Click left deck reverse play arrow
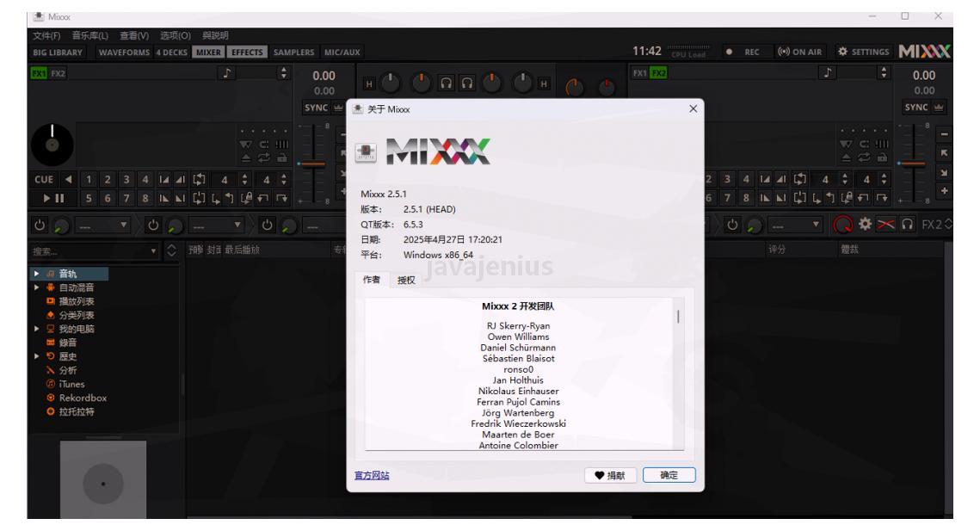 coord(68,180)
